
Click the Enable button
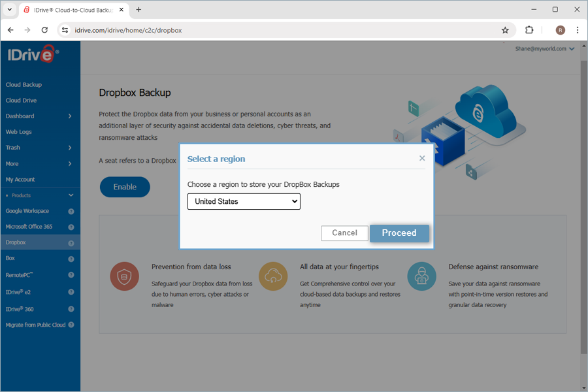125,187
